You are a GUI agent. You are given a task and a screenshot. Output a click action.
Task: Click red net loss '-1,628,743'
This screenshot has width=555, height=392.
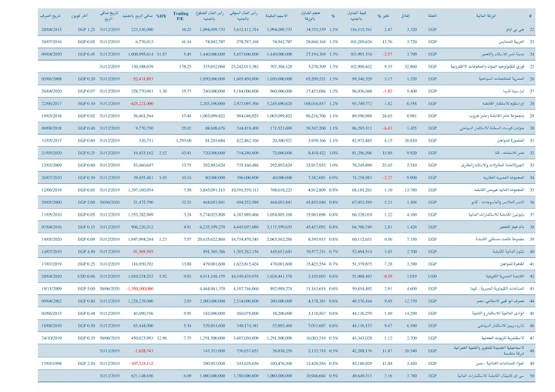(143, 350)
